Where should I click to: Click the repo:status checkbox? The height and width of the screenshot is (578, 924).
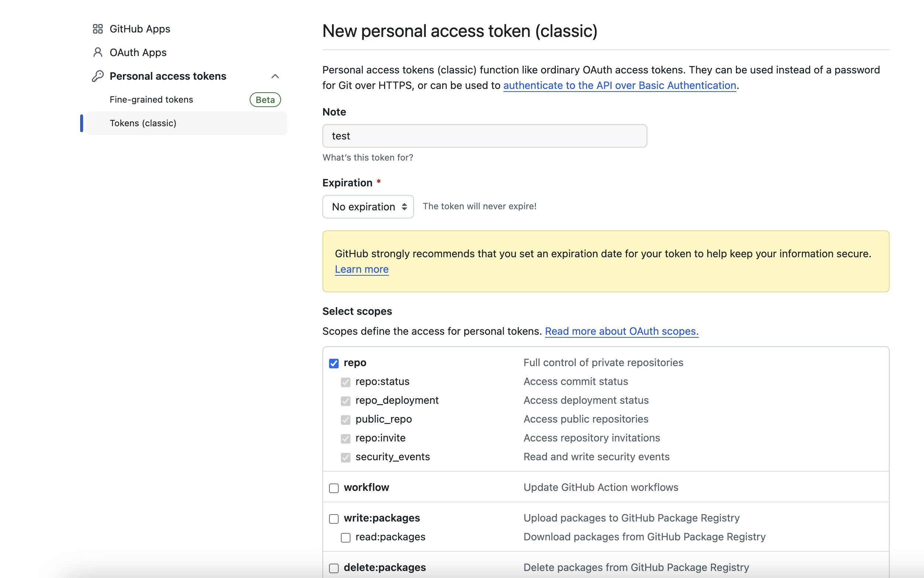(x=346, y=382)
